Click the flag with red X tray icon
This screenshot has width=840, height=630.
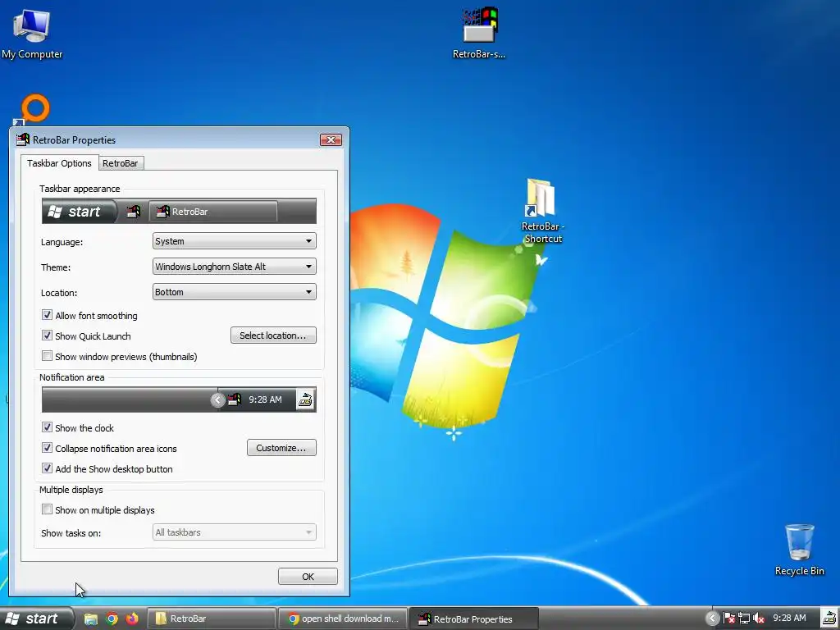click(x=728, y=619)
